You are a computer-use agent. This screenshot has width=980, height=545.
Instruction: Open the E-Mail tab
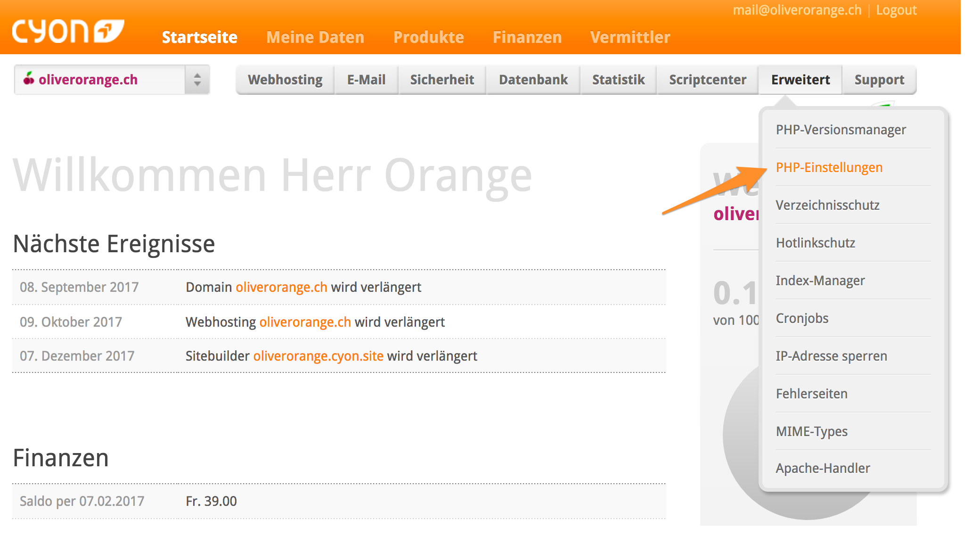pos(366,80)
